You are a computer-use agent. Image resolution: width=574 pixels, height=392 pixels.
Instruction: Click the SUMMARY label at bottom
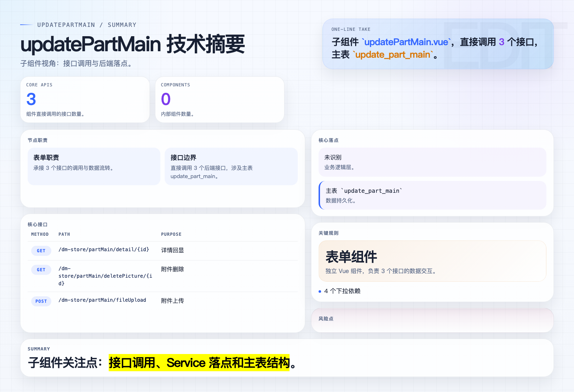(39, 349)
